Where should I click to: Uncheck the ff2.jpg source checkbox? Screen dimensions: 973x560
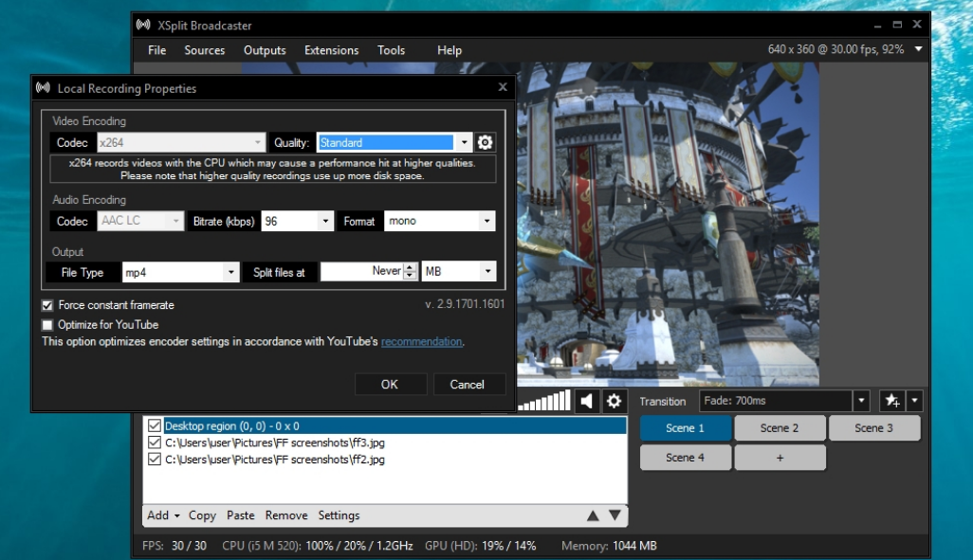(x=155, y=460)
